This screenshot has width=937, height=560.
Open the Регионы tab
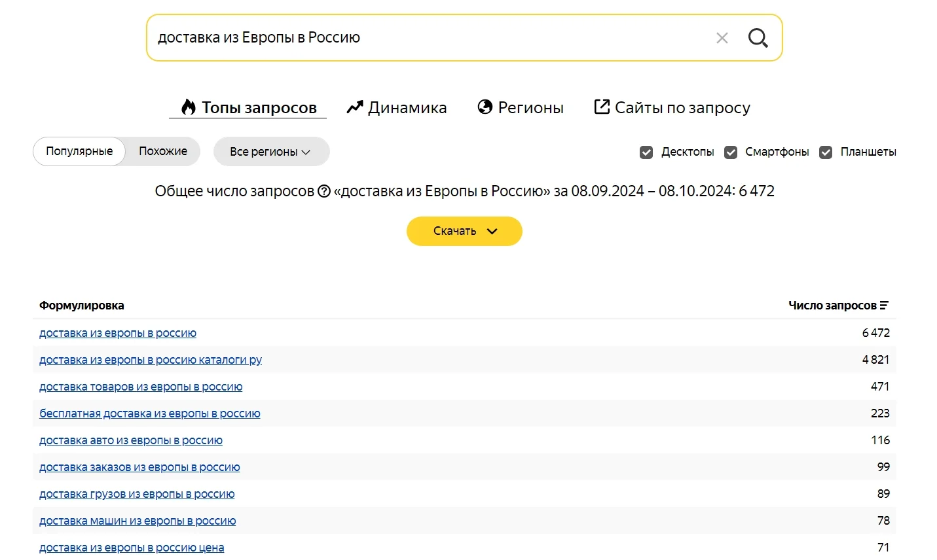(x=530, y=107)
